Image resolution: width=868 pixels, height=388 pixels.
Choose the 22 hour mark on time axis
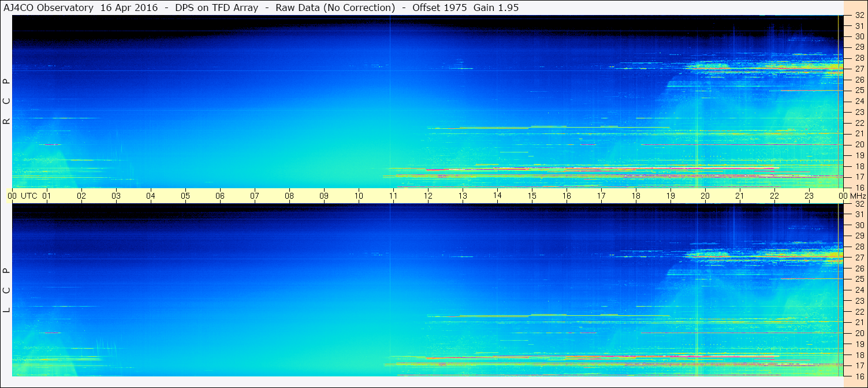point(774,196)
